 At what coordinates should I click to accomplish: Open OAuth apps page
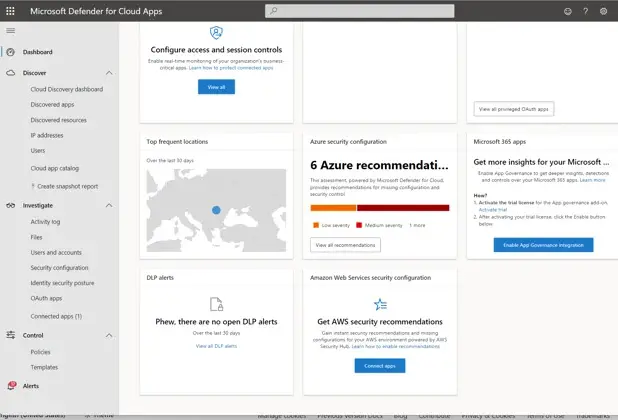point(47,298)
